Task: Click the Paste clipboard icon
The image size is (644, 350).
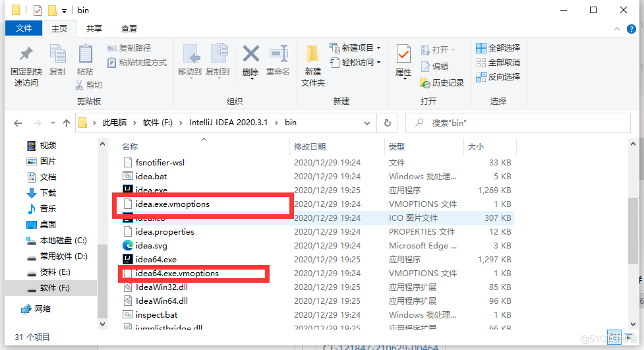Action: [x=85, y=54]
